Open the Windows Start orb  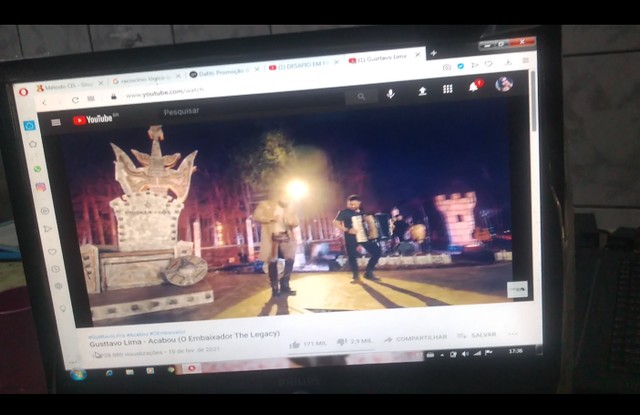point(78,374)
